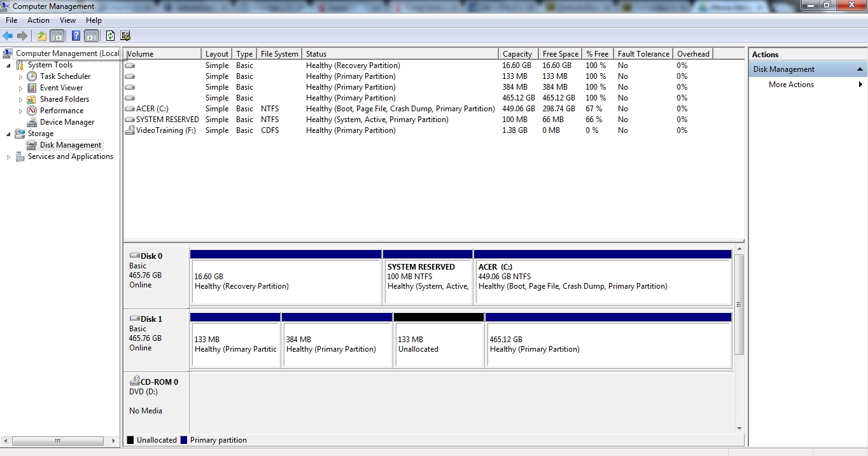Click the Performance gauge icon in tree

[32, 111]
